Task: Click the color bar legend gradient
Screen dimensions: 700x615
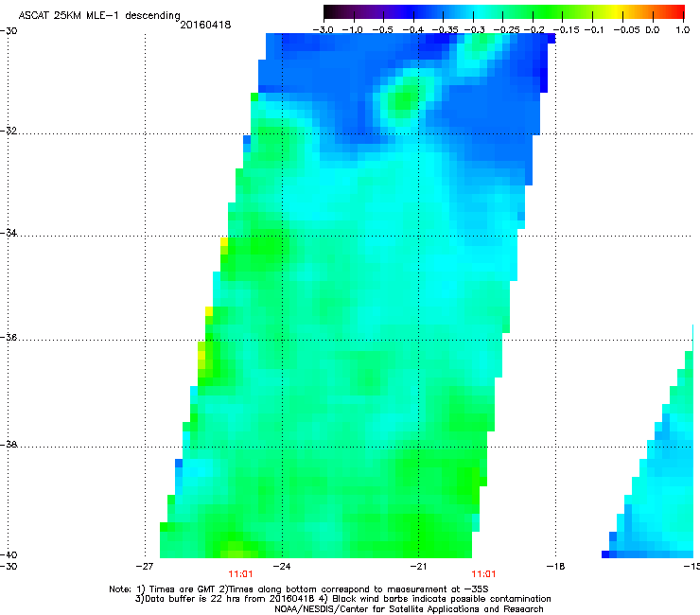Action: point(504,11)
